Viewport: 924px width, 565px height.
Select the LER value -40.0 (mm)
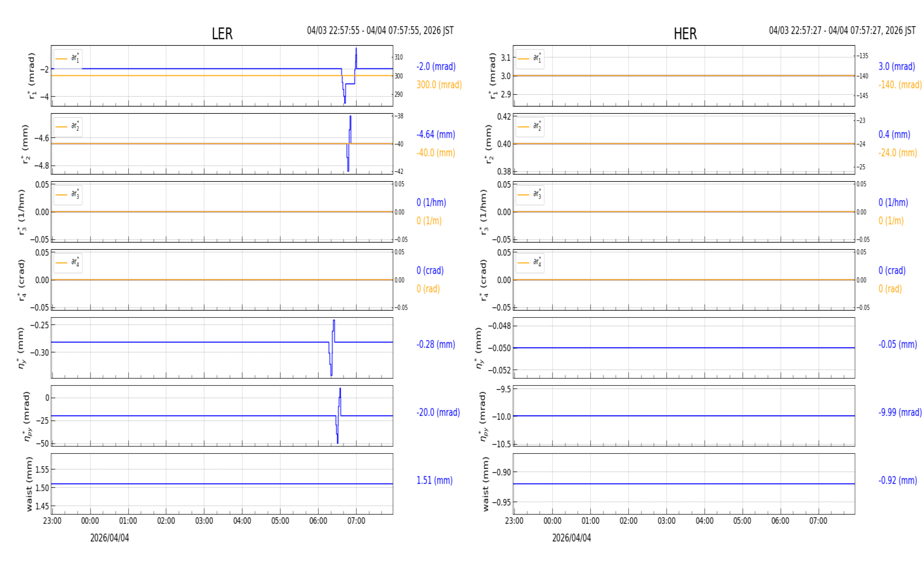point(436,153)
